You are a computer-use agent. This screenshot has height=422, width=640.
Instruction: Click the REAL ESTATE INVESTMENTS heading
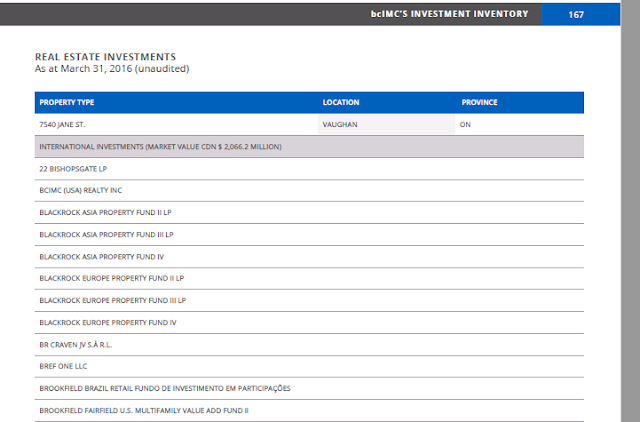coord(105,57)
